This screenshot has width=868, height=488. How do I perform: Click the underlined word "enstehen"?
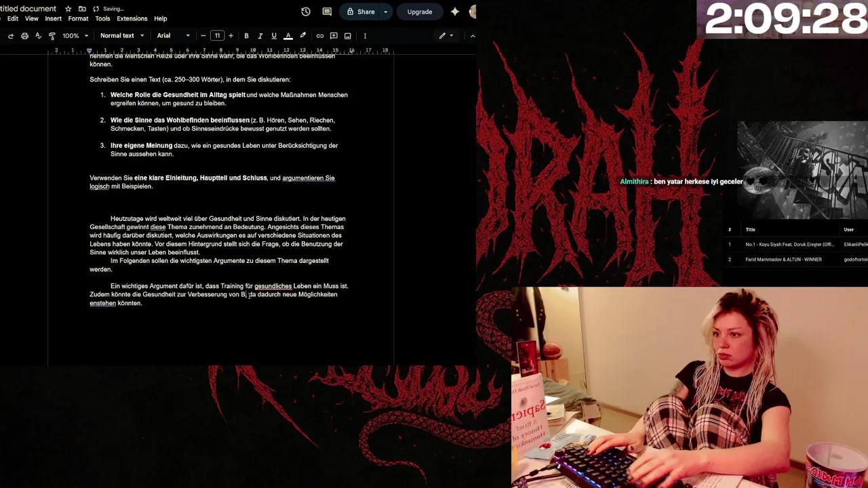click(102, 303)
